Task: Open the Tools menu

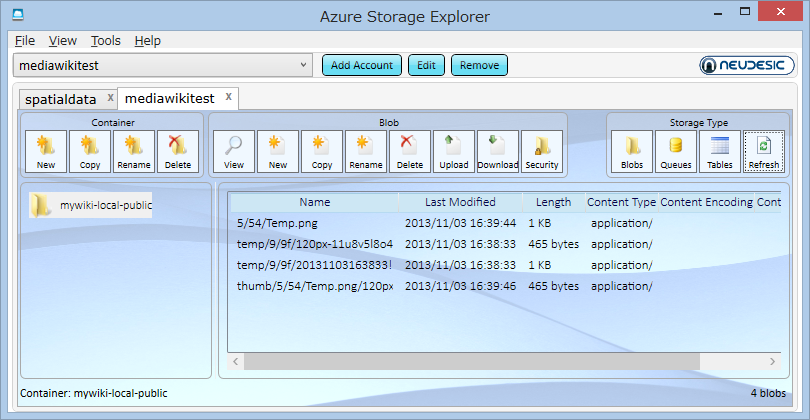Action: (105, 40)
